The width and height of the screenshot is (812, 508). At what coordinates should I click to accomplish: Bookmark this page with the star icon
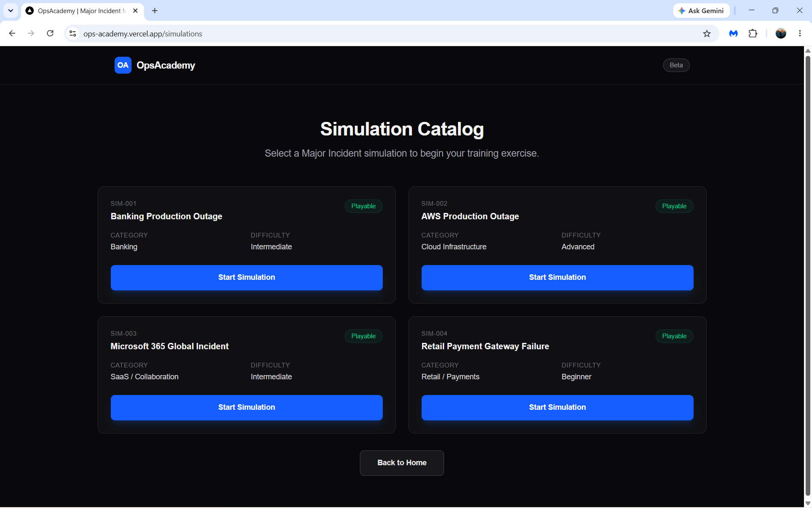pos(707,33)
